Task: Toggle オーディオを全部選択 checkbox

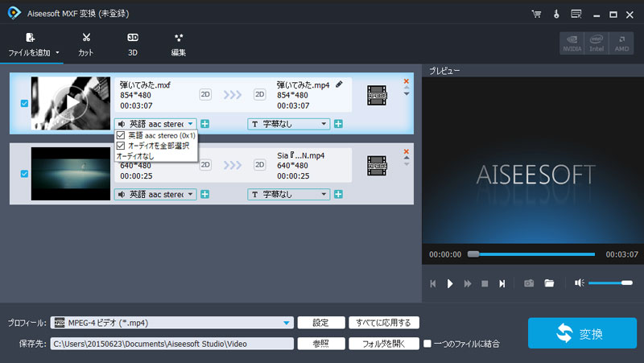Action: 120,146
